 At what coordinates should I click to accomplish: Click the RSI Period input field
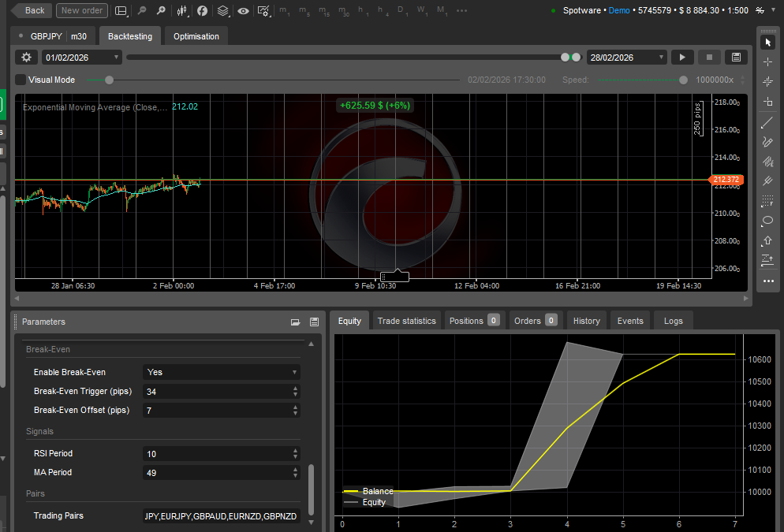[216, 454]
